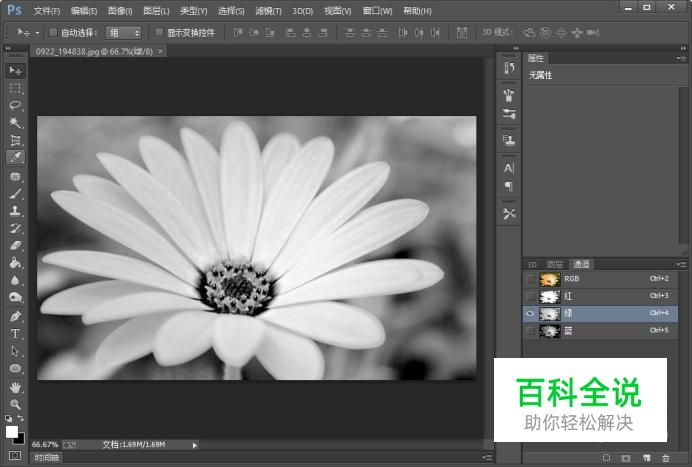Hide the 绿 channel eye icon

pos(530,313)
